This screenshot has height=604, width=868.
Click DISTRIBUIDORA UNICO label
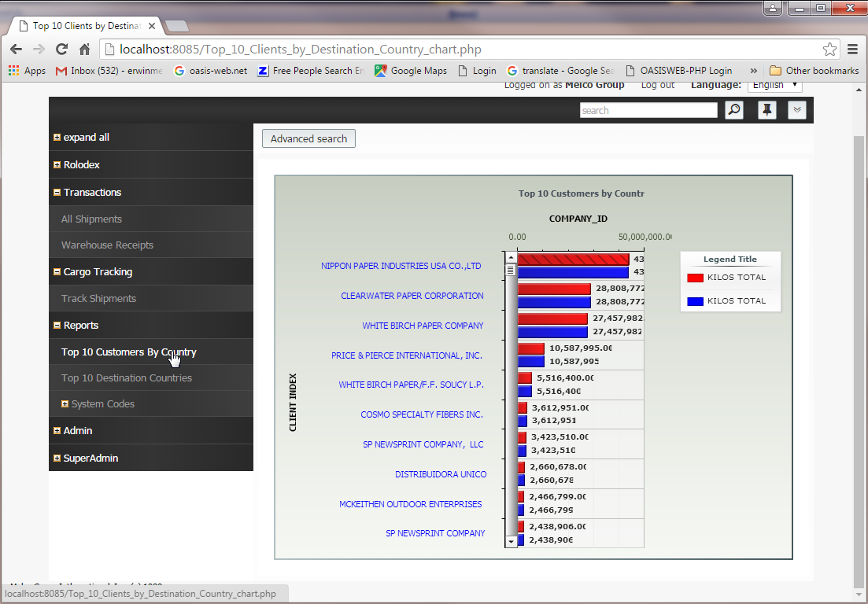[x=441, y=474]
